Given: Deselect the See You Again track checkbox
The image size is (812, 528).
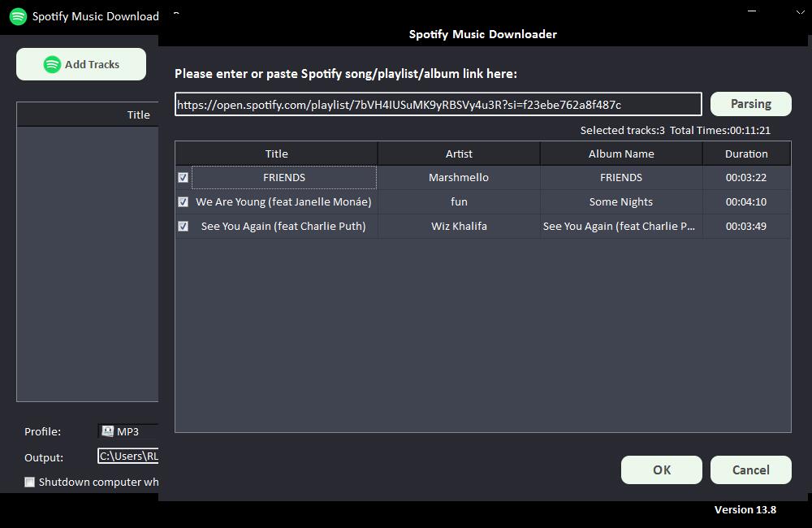Looking at the screenshot, I should 184,226.
